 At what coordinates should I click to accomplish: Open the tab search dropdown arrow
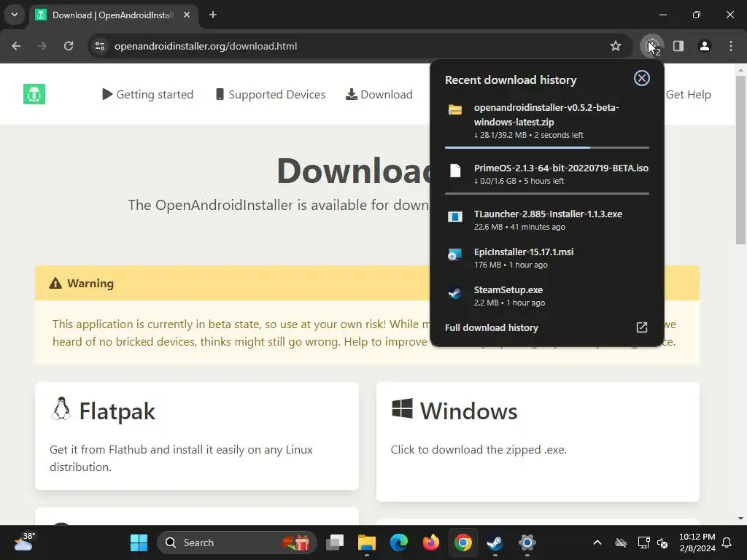tap(15, 15)
